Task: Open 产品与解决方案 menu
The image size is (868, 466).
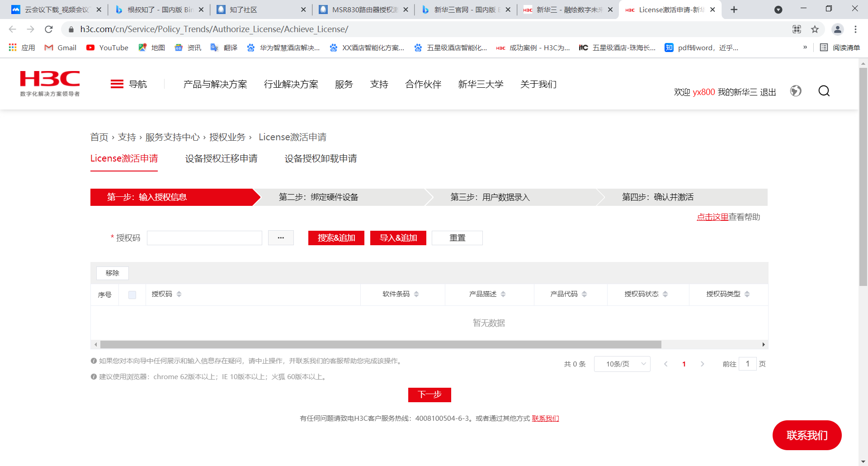Action: (x=215, y=84)
